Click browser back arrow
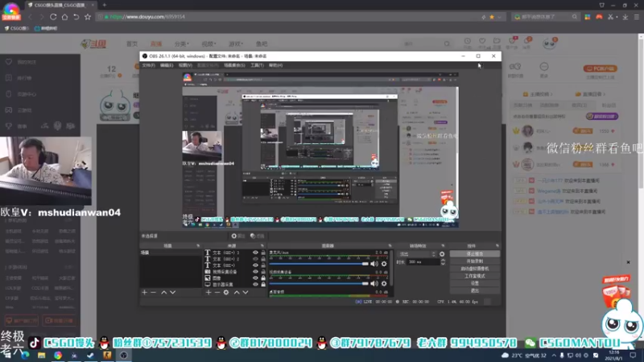The height and width of the screenshot is (362, 644). click(30, 17)
